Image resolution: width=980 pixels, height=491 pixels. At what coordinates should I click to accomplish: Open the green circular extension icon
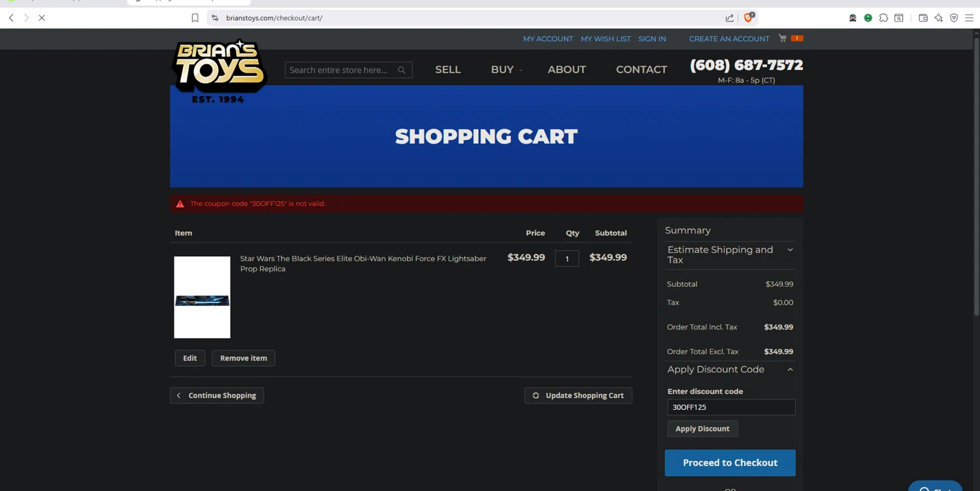pyautogui.click(x=868, y=18)
